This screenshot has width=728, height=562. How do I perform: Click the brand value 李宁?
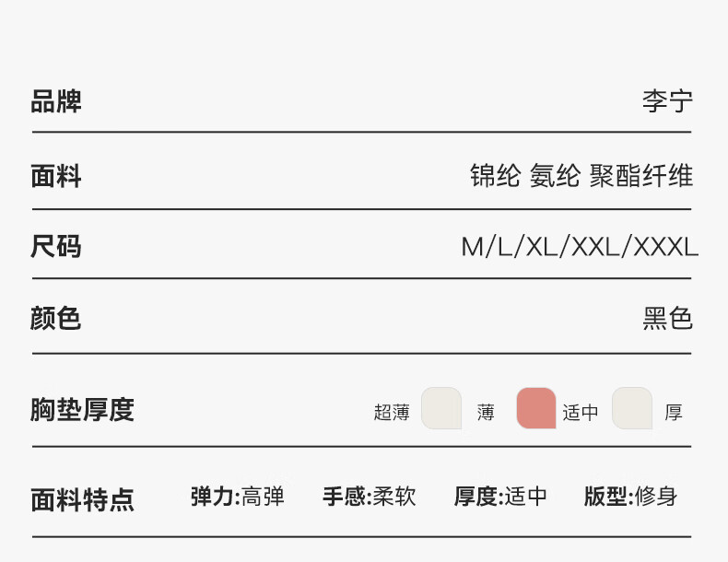click(667, 101)
